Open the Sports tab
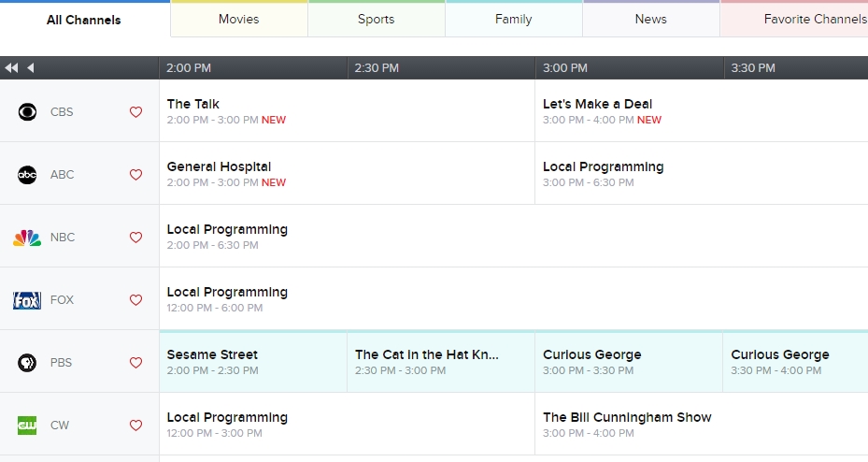 click(x=376, y=20)
